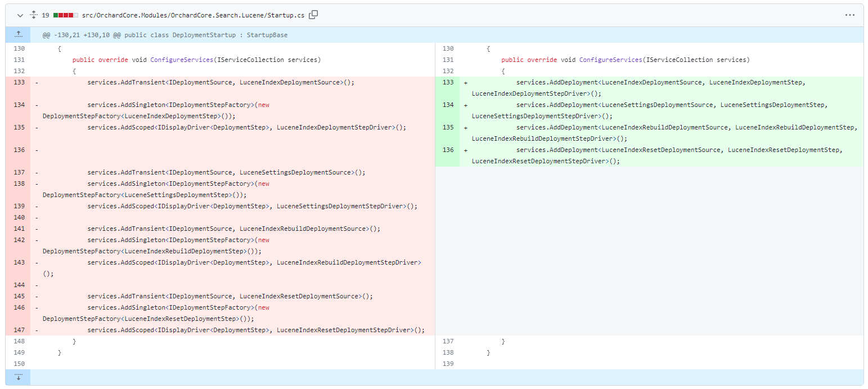Click removed AddTransient LuceneSettingsDeploymentSource line
Viewport: 868px width, 389px height.
[x=226, y=172]
